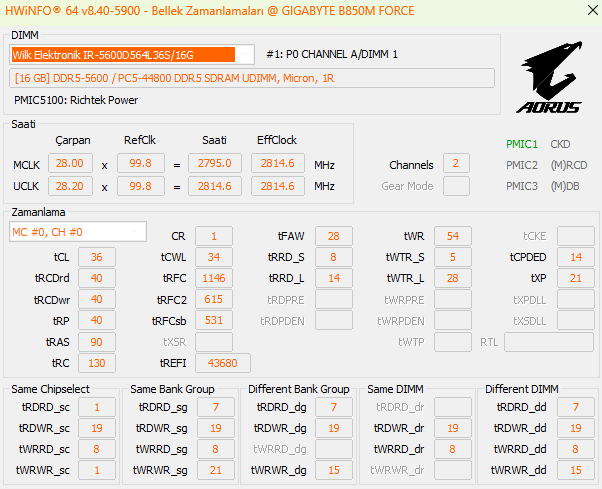Screen dimensions: 602x489
Task: Click the tWRRD_sc value 8
Action: [x=97, y=449]
